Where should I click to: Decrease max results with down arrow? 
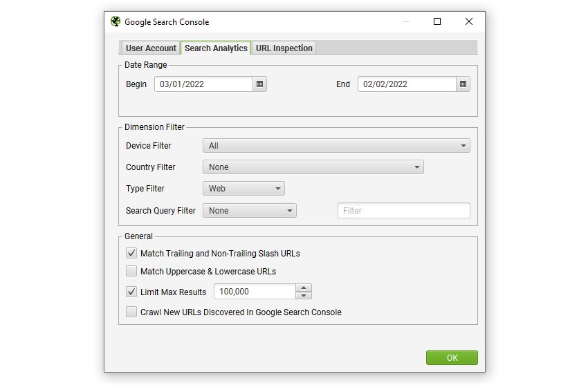point(304,296)
